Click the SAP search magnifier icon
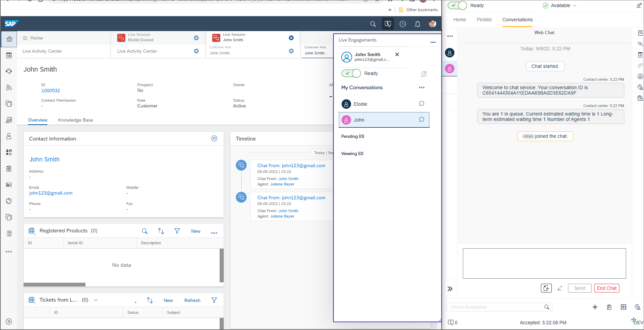The width and height of the screenshot is (644, 330). 373,24
